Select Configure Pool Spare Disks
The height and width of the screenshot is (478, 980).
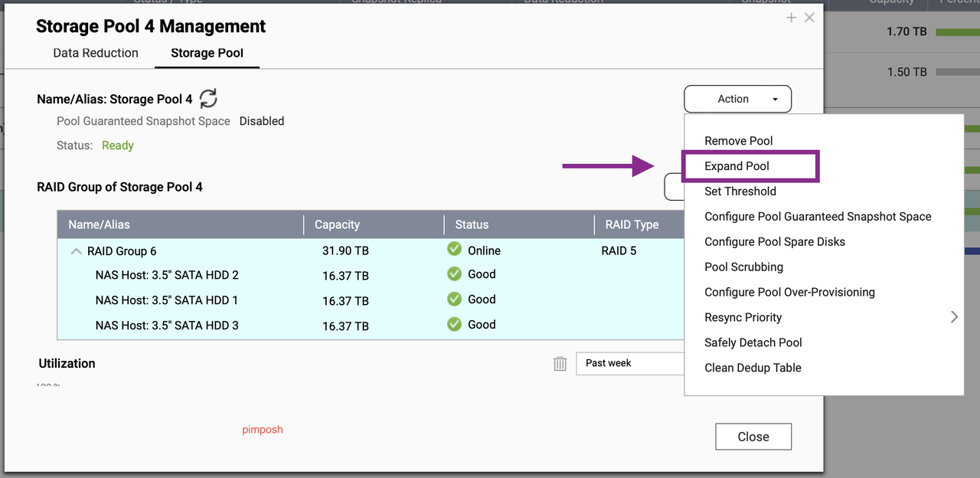pyautogui.click(x=775, y=242)
